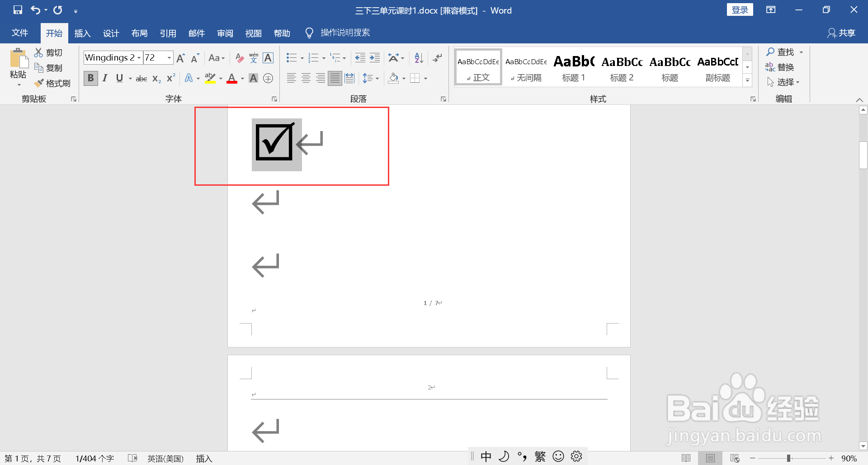This screenshot has width=868, height=465.
Task: Decrease the font size with the A down icon
Action: pyautogui.click(x=195, y=58)
